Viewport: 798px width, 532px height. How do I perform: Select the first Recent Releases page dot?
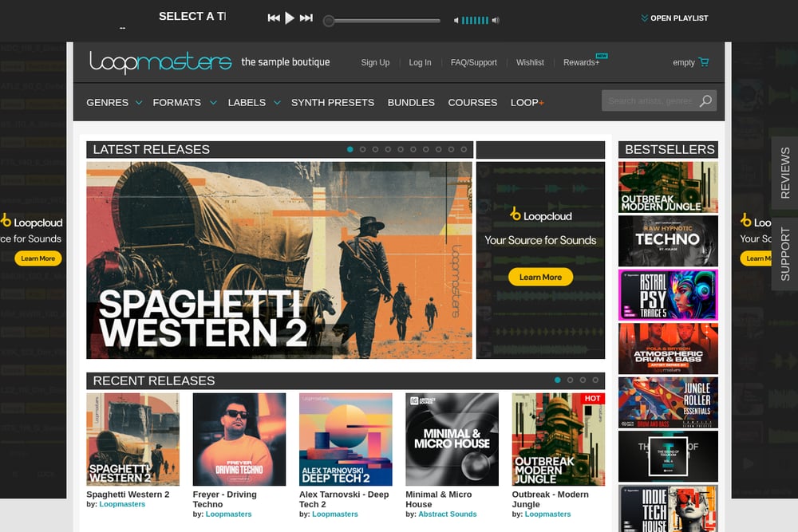(558, 380)
